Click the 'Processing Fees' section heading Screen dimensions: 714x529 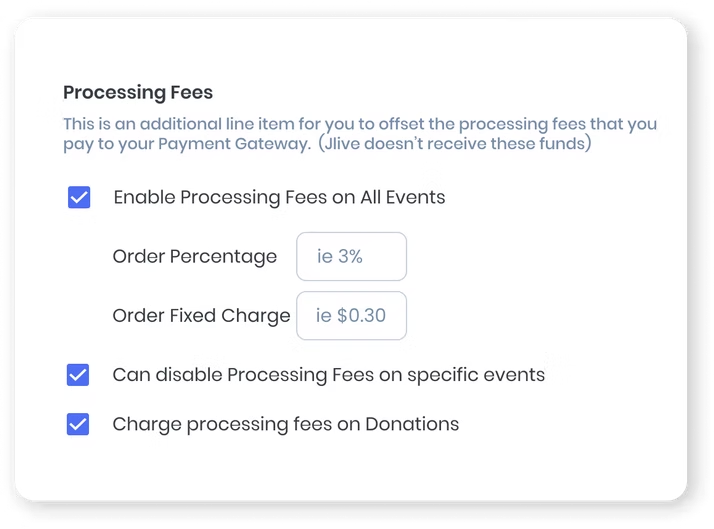tap(138, 93)
